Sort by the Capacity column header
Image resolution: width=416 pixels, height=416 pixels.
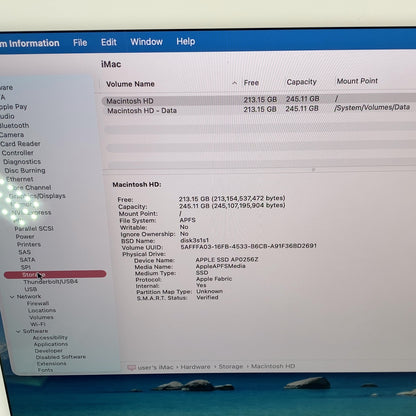click(x=301, y=82)
